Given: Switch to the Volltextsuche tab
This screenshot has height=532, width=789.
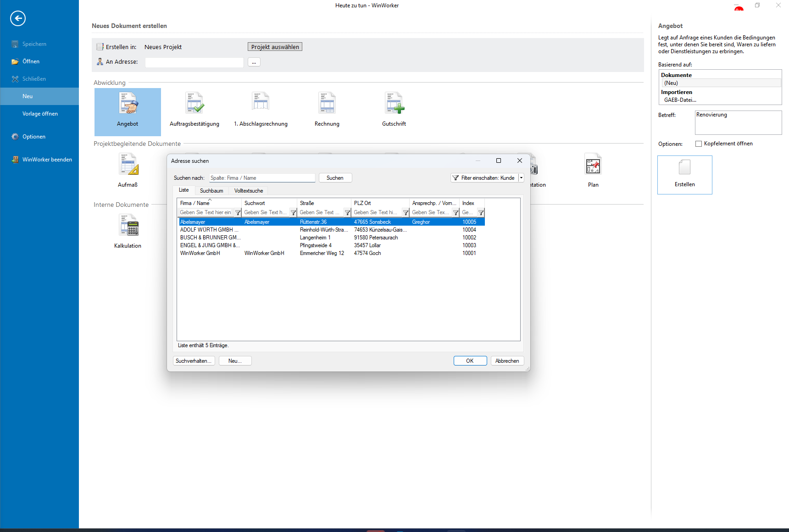Looking at the screenshot, I should tap(249, 191).
